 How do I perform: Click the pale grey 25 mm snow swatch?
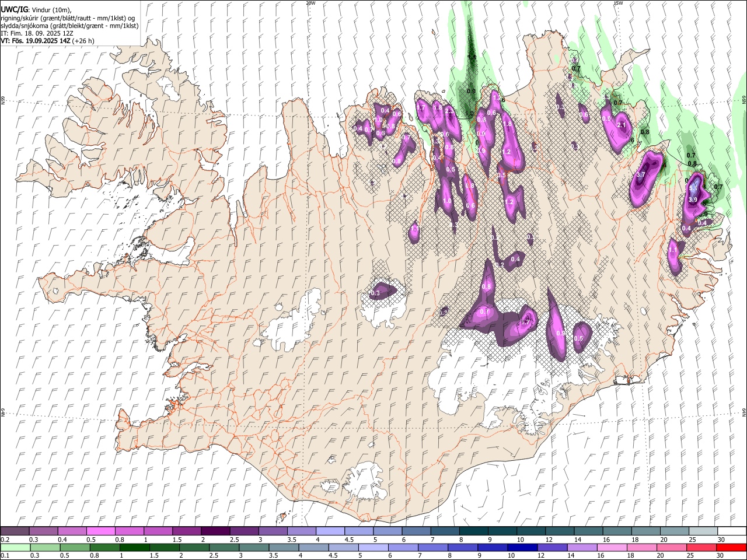tap(703, 531)
